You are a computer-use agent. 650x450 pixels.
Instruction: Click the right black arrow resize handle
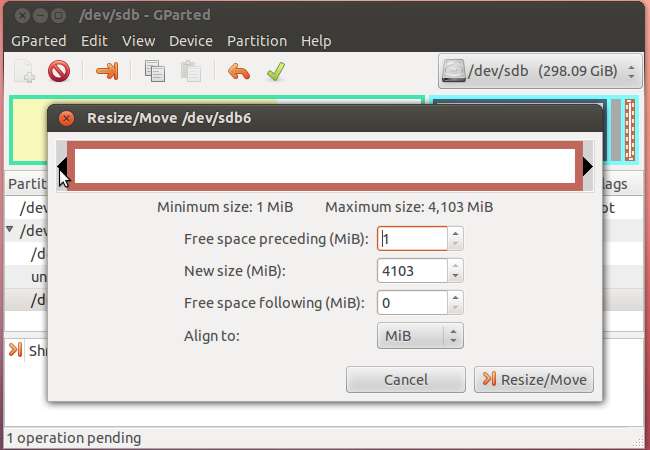coord(588,166)
